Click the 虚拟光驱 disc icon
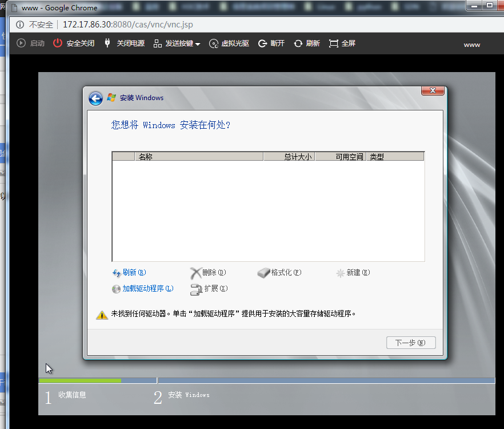Image resolution: width=504 pixels, height=429 pixels. point(214,43)
